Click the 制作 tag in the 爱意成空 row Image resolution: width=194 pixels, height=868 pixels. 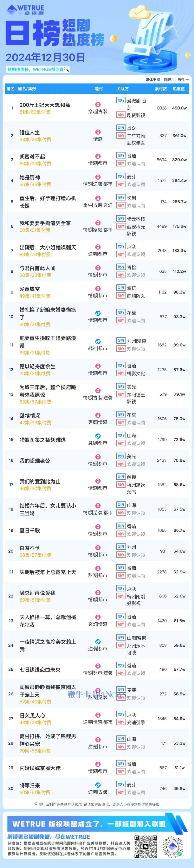pos(121,296)
